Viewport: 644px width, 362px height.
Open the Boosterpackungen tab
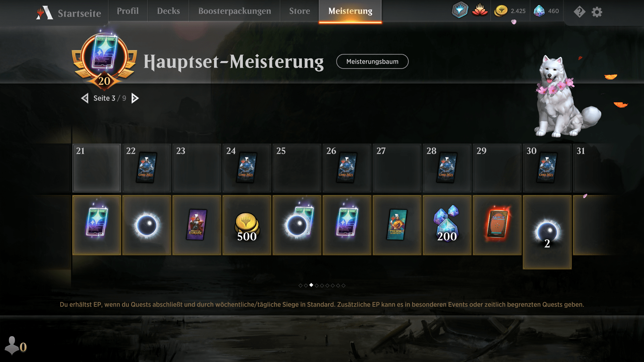pos(234,11)
